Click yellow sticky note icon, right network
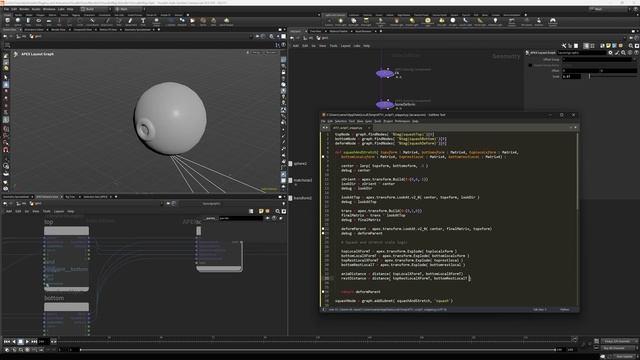This screenshot has width=640, height=360. (608, 46)
